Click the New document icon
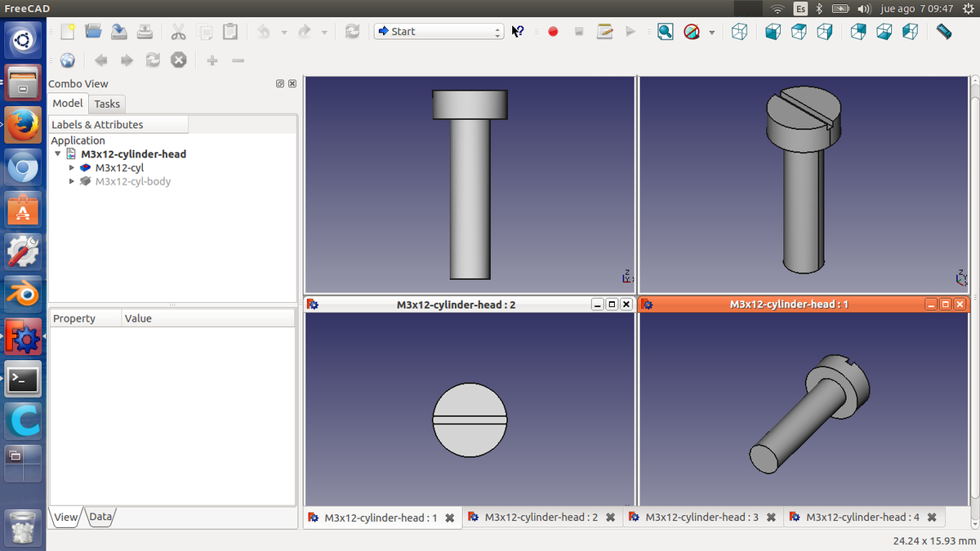This screenshot has height=551, width=980. (68, 31)
